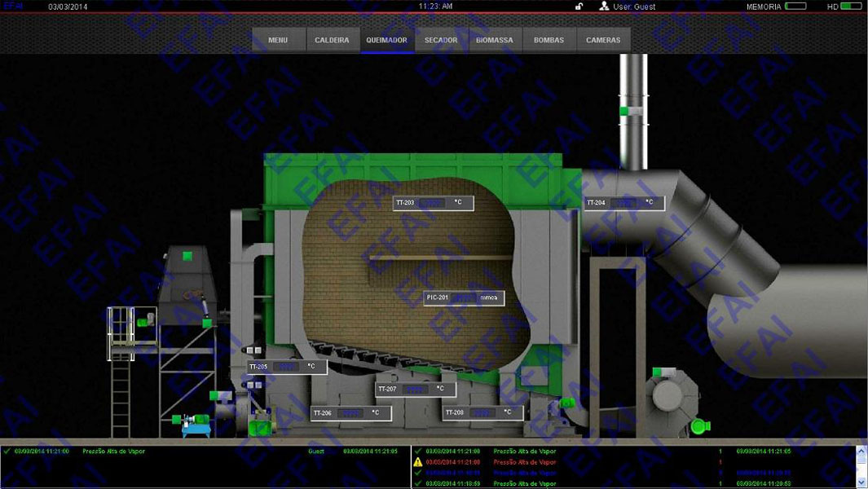868x489 pixels.
Task: Click the EFAI logo in the top-left corner
Action: 12,6
